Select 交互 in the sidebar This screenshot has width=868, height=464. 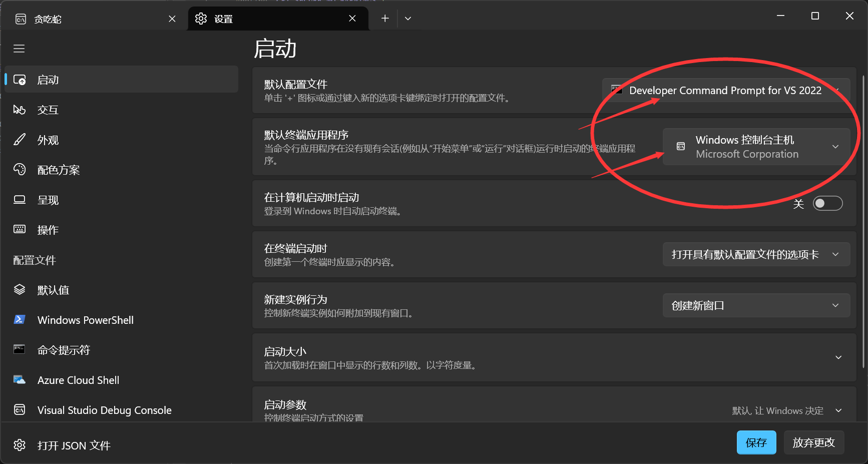121,110
